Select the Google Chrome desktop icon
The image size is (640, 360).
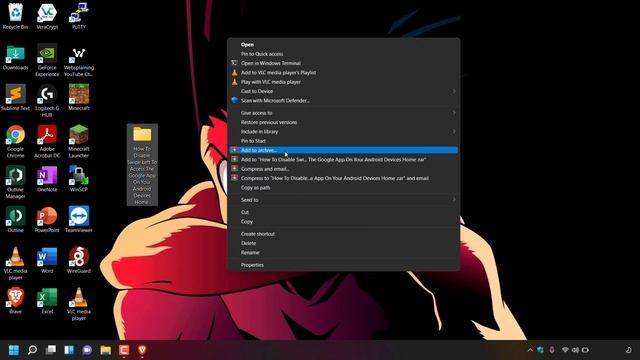coord(16,141)
